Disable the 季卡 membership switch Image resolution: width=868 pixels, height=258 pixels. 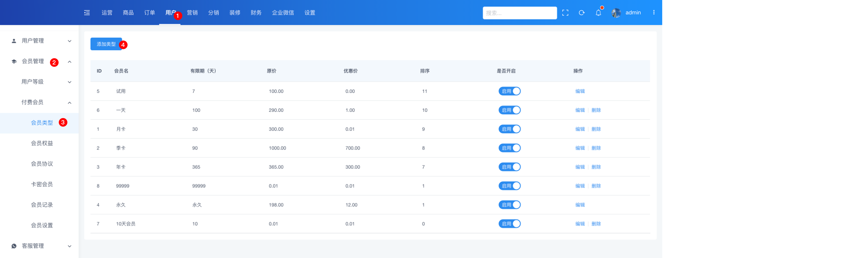pyautogui.click(x=509, y=148)
